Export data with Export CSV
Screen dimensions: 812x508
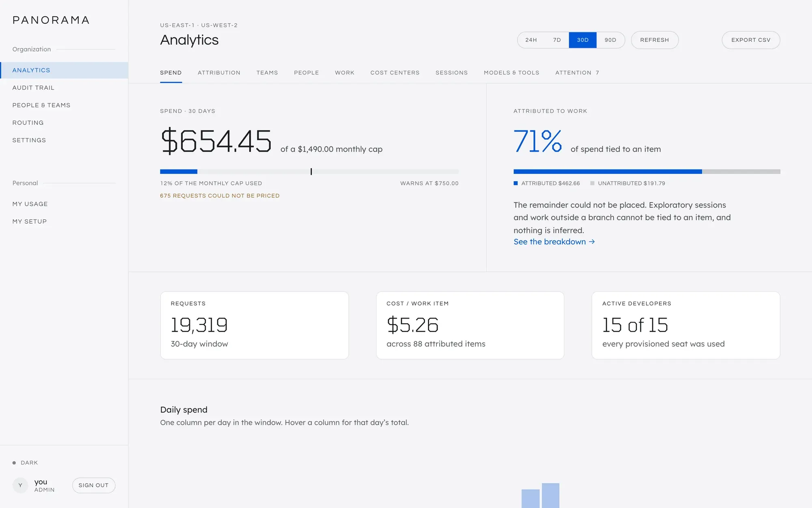[751, 40]
